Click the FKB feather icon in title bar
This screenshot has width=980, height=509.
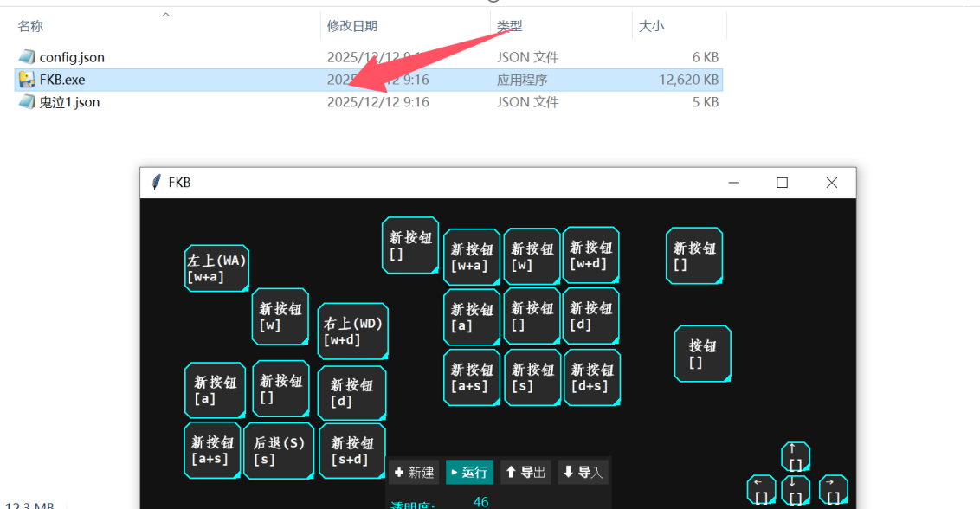click(156, 183)
